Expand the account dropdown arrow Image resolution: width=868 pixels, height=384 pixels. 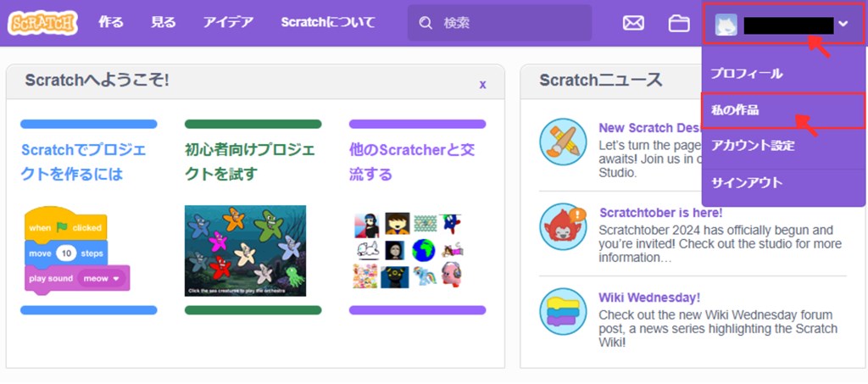[843, 24]
